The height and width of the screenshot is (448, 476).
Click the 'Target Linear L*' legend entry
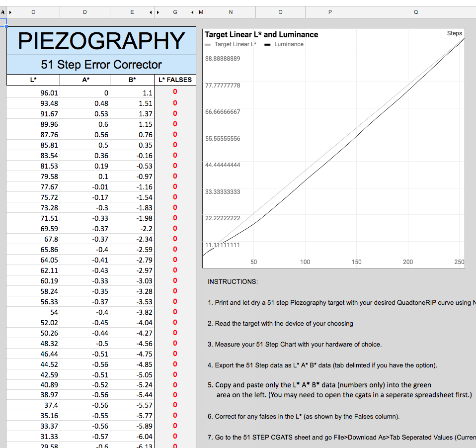(231, 44)
